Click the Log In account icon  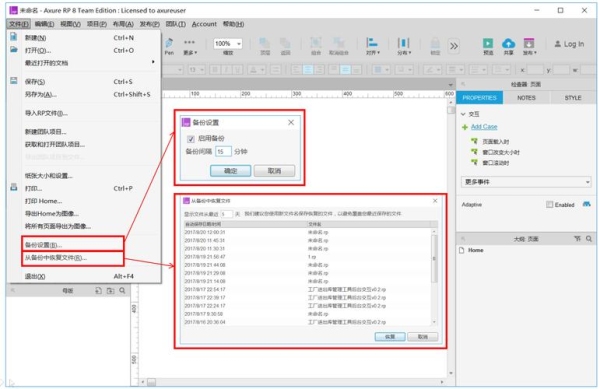[558, 44]
